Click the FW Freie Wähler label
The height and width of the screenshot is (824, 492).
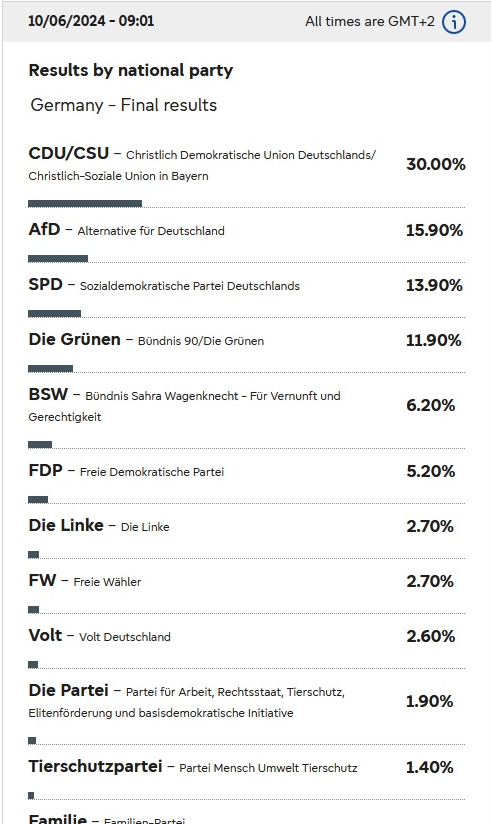[x=85, y=581]
